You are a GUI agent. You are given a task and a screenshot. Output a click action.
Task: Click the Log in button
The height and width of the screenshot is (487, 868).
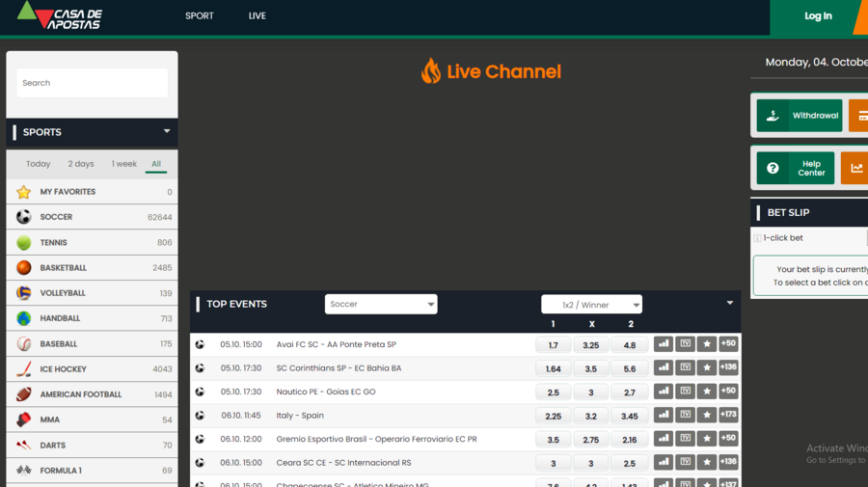[x=818, y=16]
